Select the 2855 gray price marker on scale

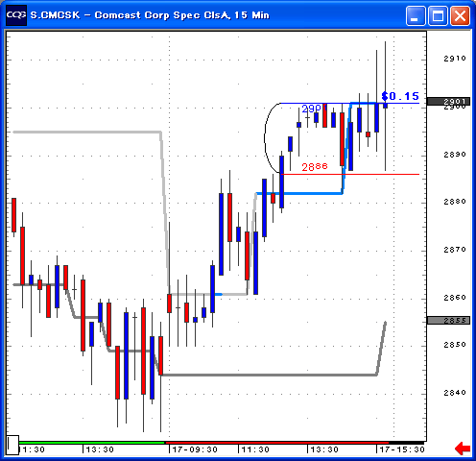pos(448,320)
